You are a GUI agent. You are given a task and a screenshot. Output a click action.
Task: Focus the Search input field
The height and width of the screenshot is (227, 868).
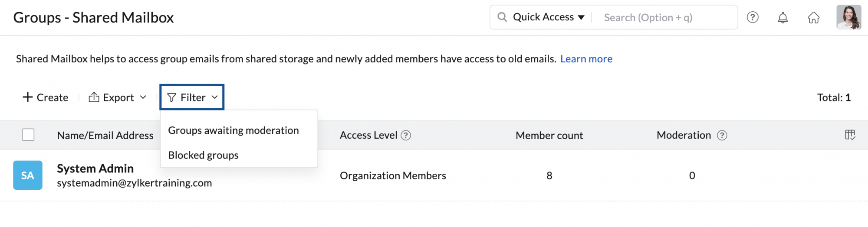click(x=664, y=18)
